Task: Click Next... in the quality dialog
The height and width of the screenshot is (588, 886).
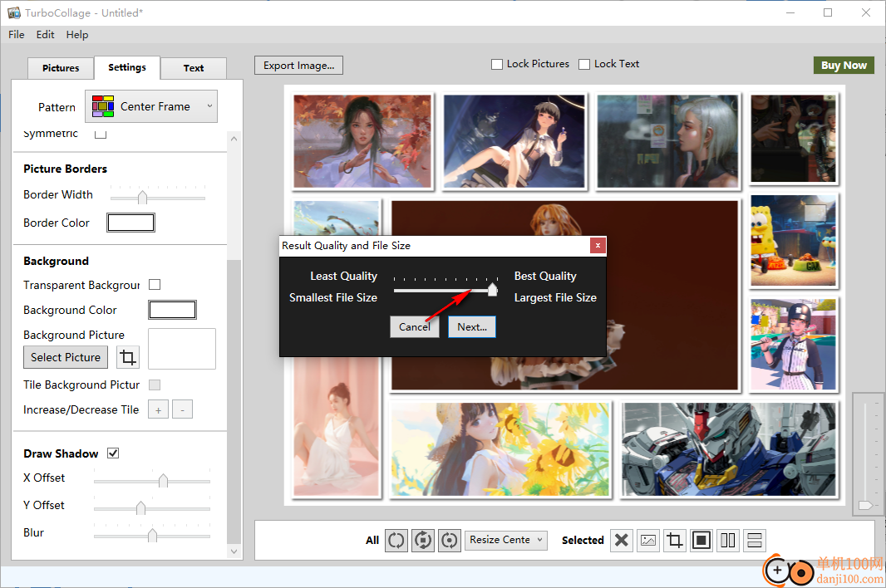Action: tap(472, 327)
